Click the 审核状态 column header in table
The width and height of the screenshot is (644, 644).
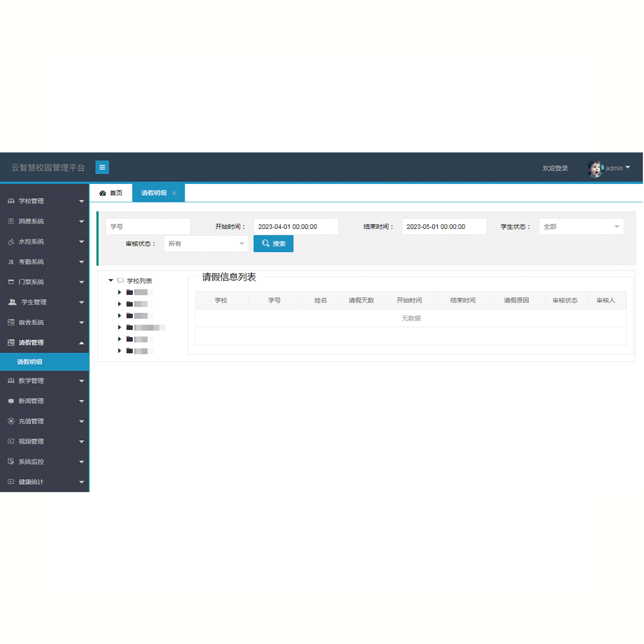click(565, 301)
